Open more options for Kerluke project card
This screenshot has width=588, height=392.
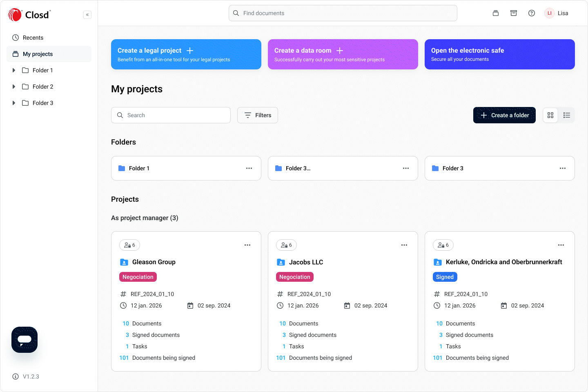coord(561,245)
